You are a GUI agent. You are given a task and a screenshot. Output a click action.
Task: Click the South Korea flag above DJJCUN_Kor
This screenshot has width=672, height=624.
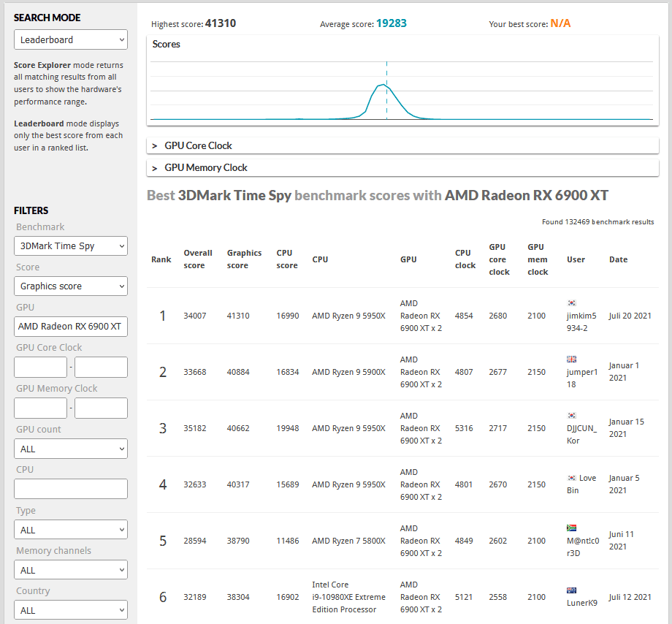point(572,415)
